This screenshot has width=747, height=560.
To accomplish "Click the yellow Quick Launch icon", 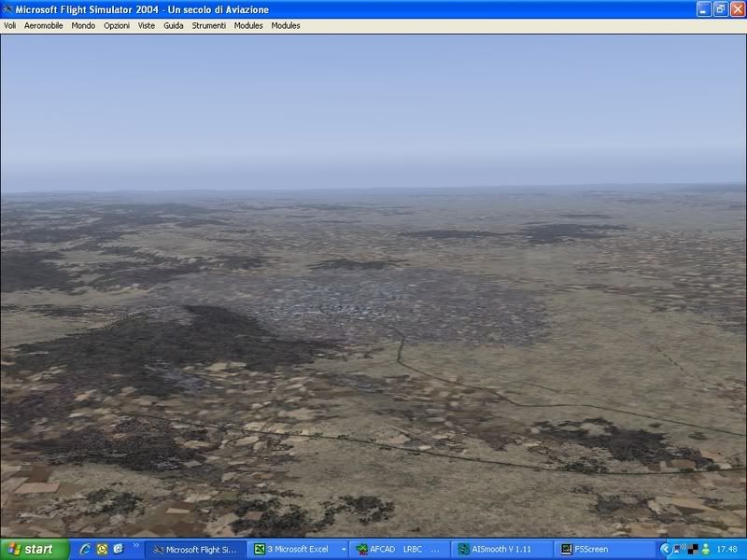I will [x=102, y=550].
